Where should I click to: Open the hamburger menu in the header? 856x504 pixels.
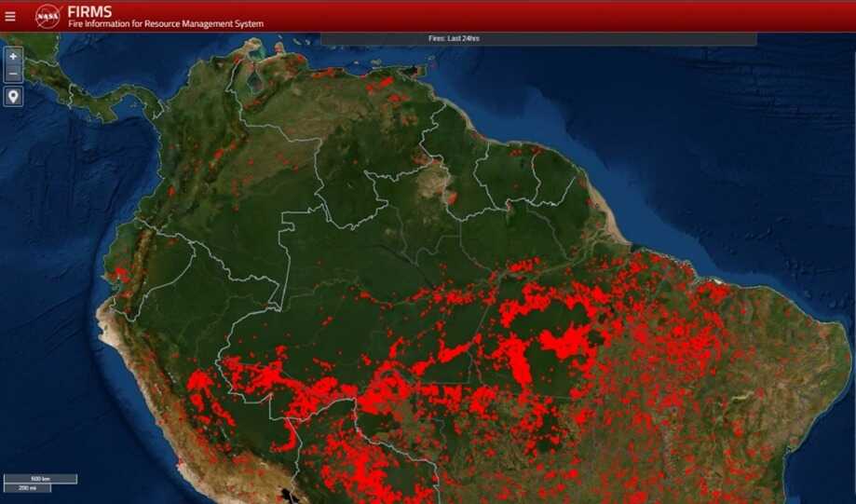(10, 16)
